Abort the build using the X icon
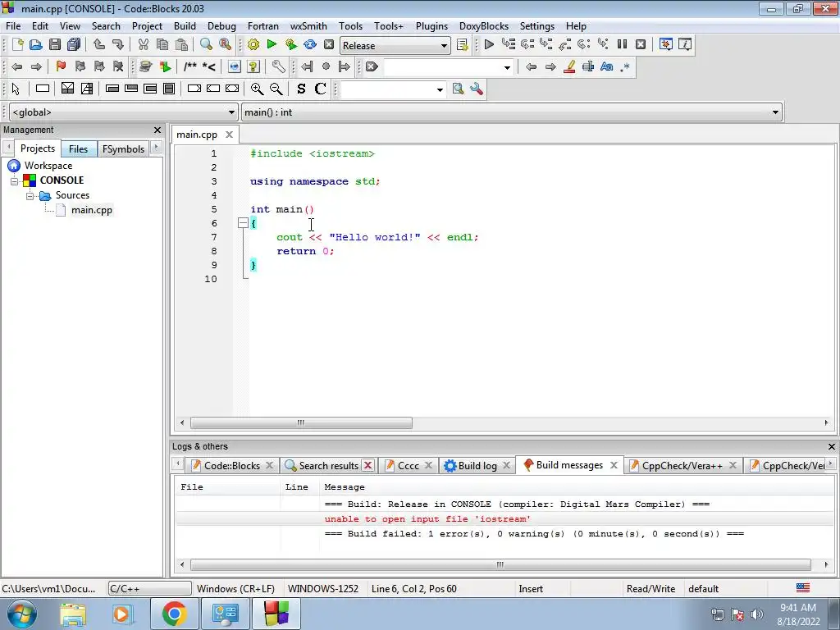The image size is (840, 630). point(329,44)
